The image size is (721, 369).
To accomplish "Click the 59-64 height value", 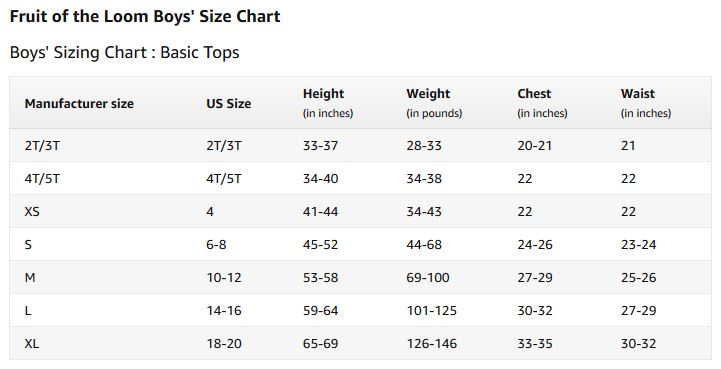I will (320, 311).
